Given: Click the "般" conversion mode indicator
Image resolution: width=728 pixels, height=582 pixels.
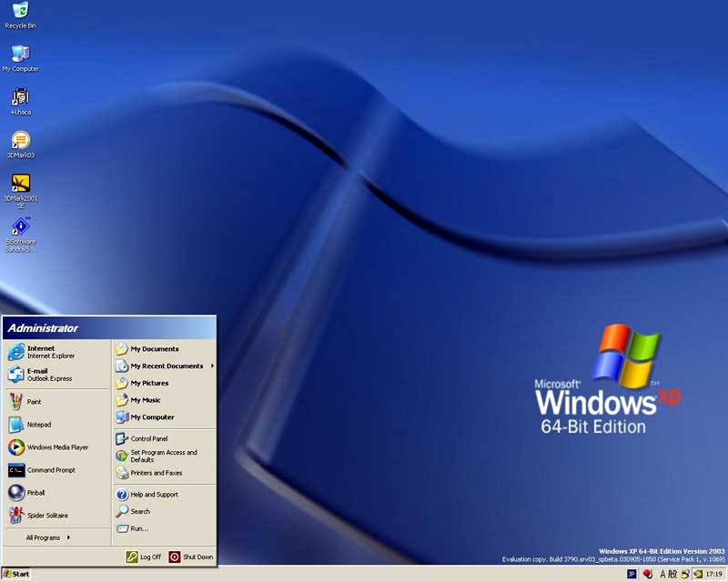Looking at the screenshot, I should pos(672,574).
